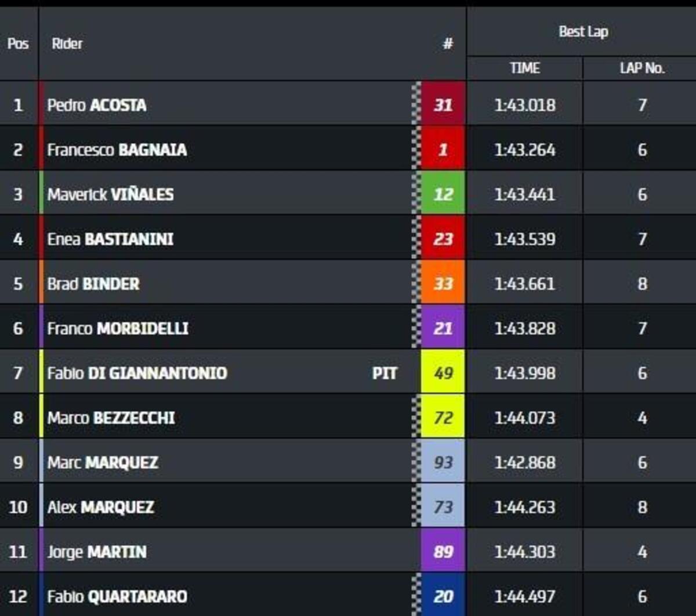Click Bagnaia's red number 1 badge
The width and height of the screenshot is (696, 616).
click(x=443, y=150)
